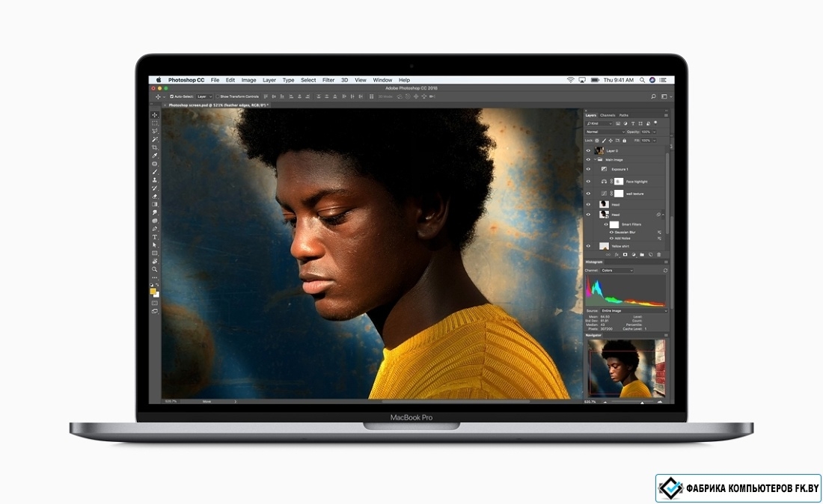
Task: Open macOS Spotlight search
Action: (642, 80)
